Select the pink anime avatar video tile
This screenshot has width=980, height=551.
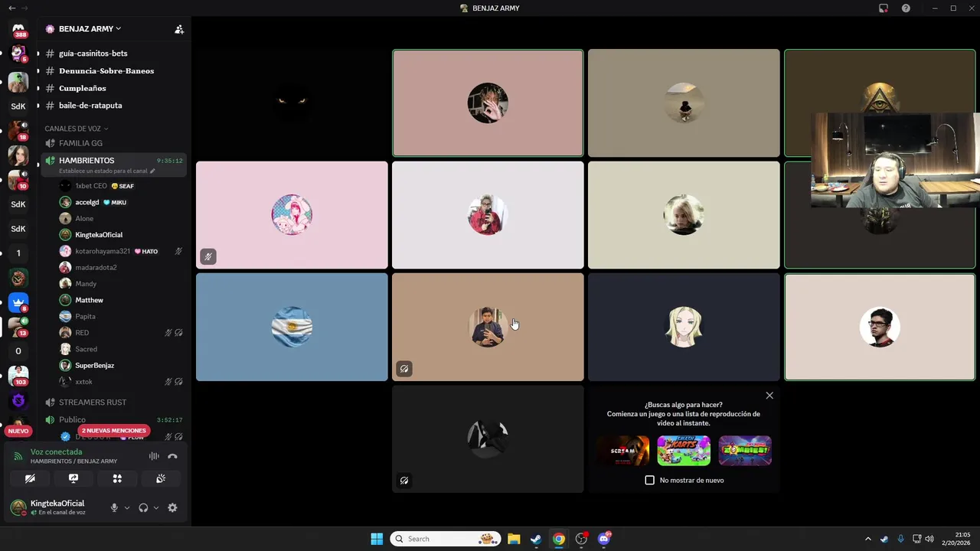coord(292,215)
